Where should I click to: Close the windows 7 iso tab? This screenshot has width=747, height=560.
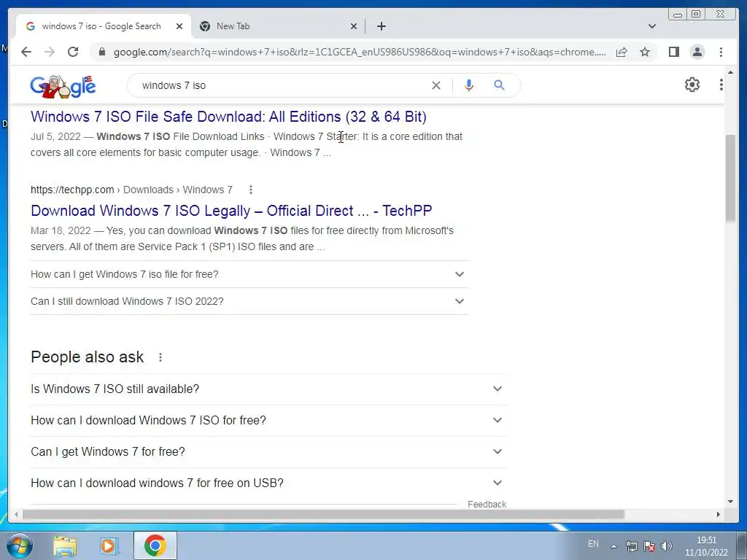pyautogui.click(x=179, y=26)
